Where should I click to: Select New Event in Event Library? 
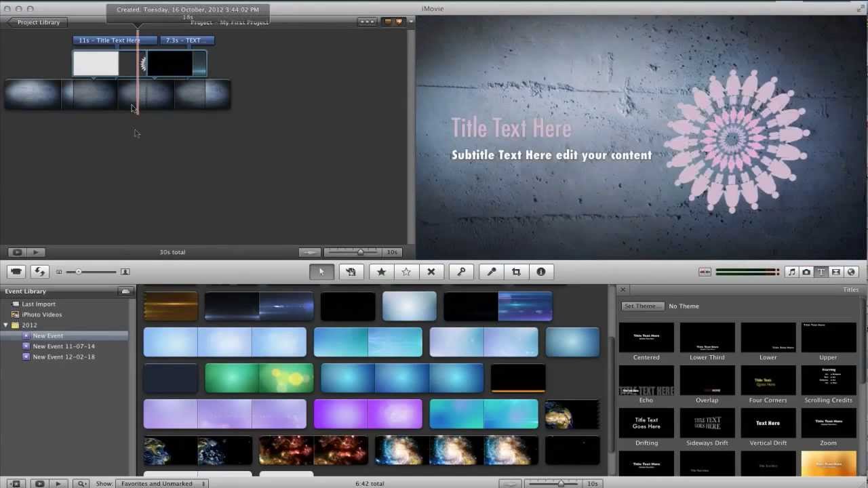[47, 335]
